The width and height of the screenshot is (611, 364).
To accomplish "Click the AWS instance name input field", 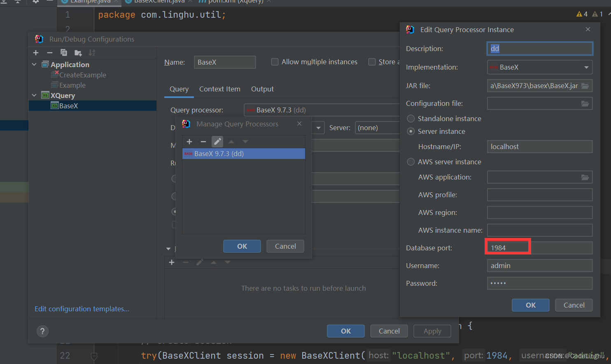I will (x=540, y=230).
